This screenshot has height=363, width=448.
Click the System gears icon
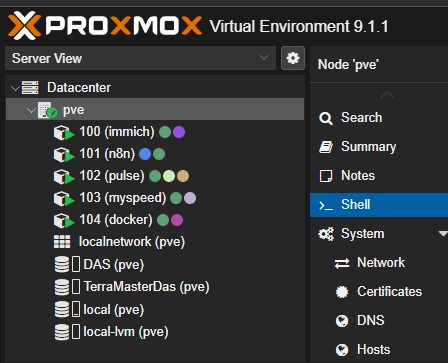tap(326, 234)
